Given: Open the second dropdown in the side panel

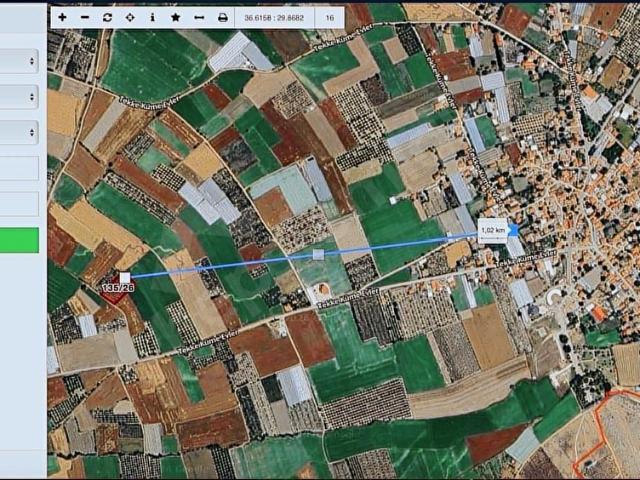Looking at the screenshot, I should [19, 97].
